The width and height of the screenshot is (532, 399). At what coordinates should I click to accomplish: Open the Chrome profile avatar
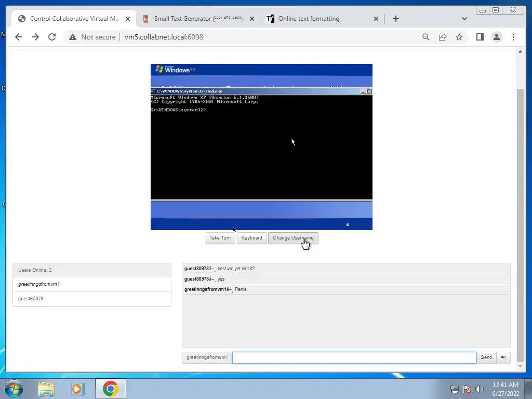[x=496, y=37]
